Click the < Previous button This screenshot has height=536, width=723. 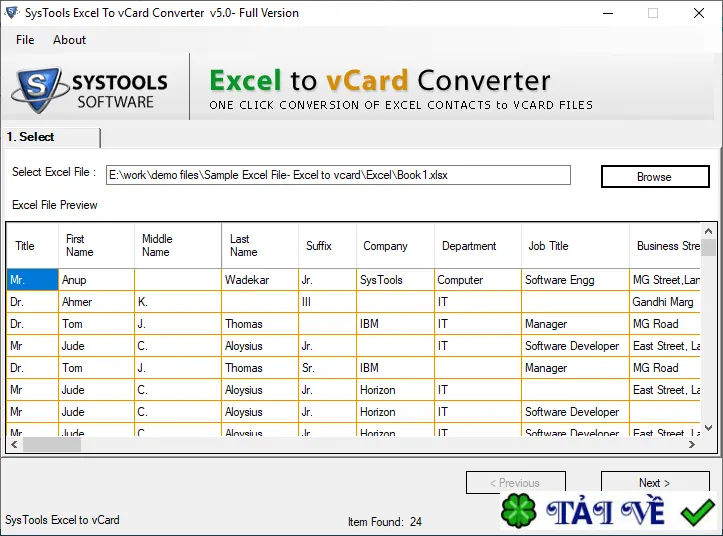(x=516, y=482)
